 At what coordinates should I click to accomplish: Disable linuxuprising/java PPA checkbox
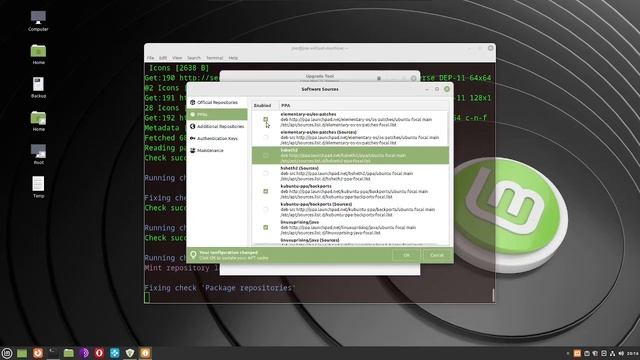click(x=266, y=227)
